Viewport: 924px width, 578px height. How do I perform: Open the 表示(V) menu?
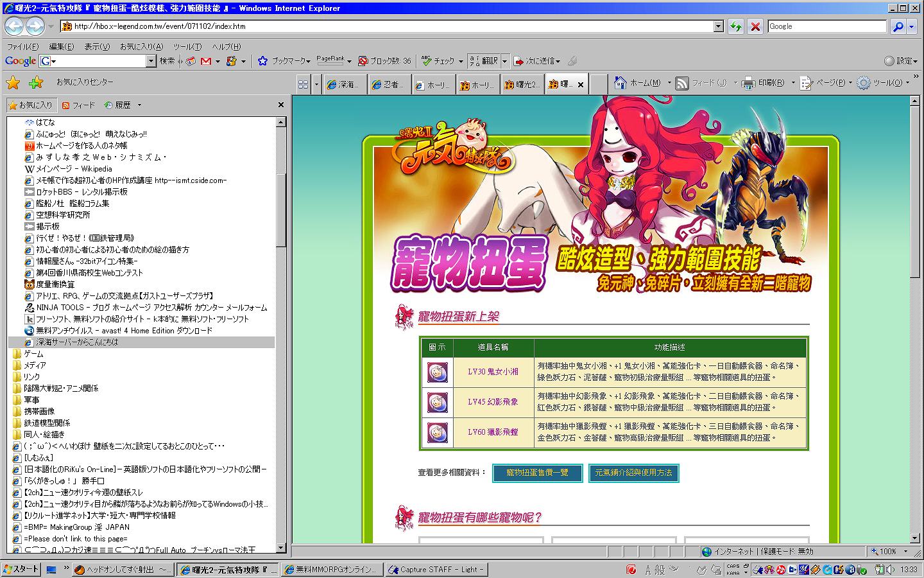tap(97, 47)
